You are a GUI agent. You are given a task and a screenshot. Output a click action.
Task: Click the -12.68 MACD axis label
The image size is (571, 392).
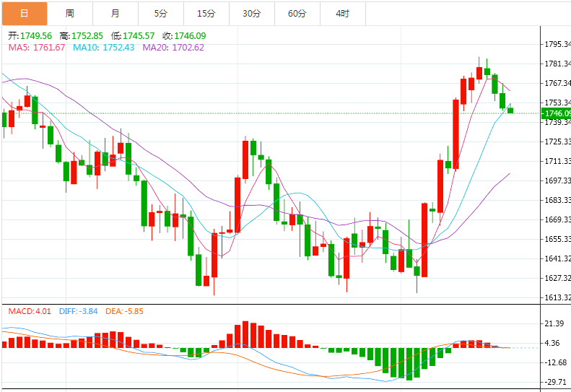click(556, 362)
